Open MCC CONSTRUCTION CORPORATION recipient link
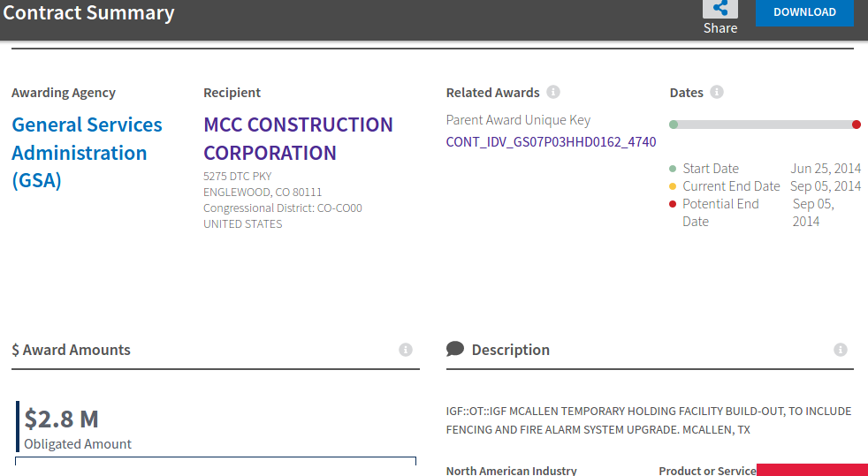Screen dimensions: 868x476 click(299, 139)
